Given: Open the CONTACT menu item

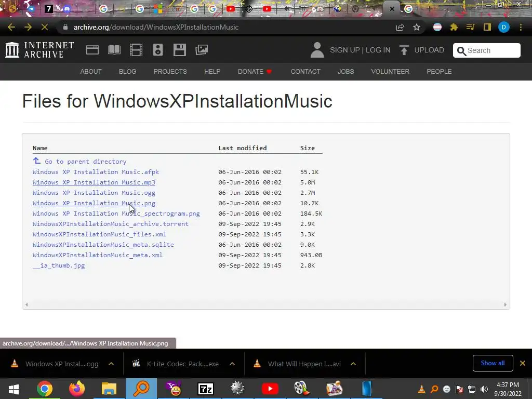Looking at the screenshot, I should (305, 72).
